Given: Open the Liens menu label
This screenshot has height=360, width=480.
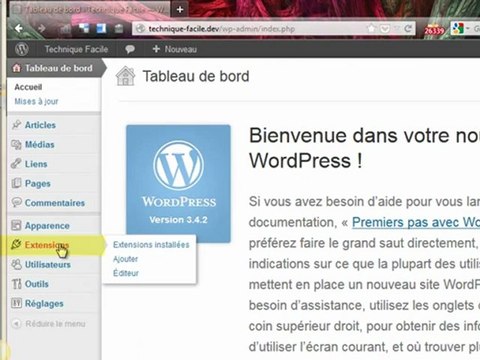Looking at the screenshot, I should coord(36,164).
